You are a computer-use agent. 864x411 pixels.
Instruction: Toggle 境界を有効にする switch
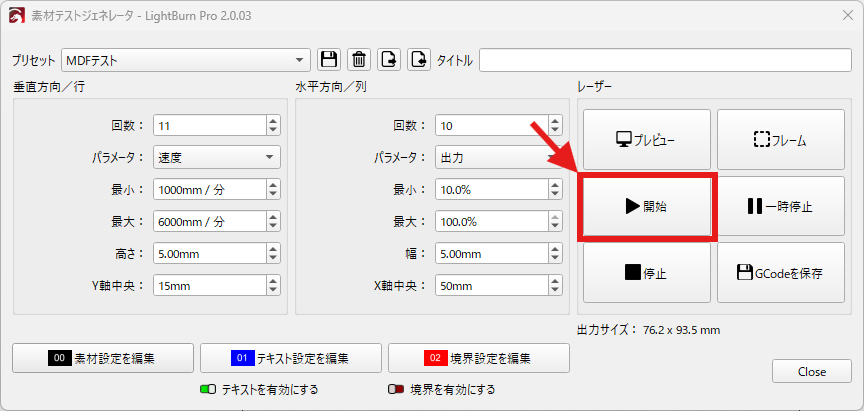pyautogui.click(x=396, y=389)
